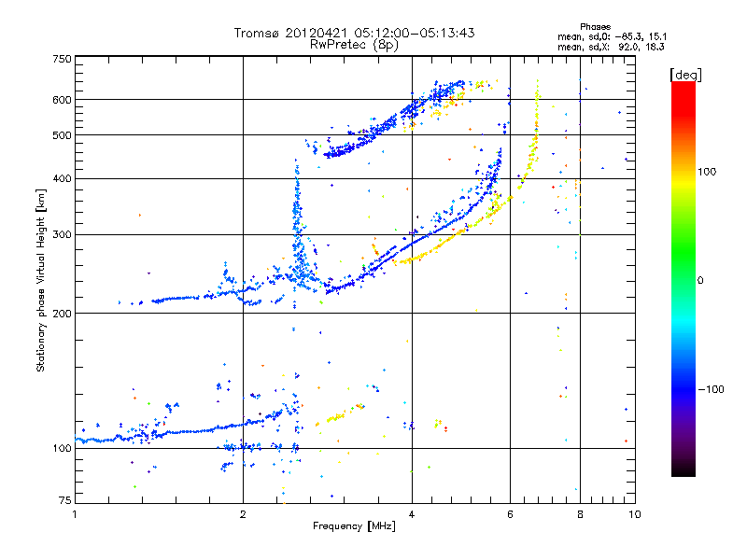Click the 'Phases' header text
747x560 pixels.
(x=595, y=27)
